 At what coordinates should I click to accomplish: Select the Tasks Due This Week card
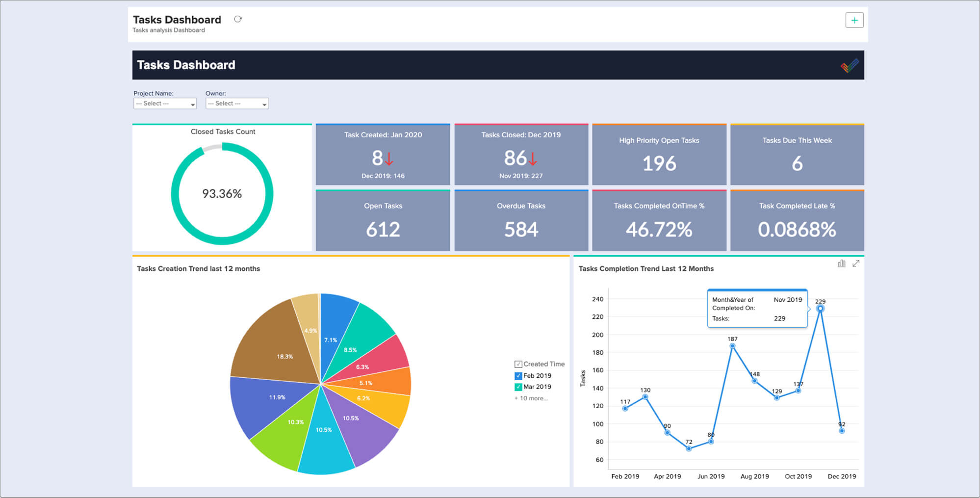tap(797, 155)
